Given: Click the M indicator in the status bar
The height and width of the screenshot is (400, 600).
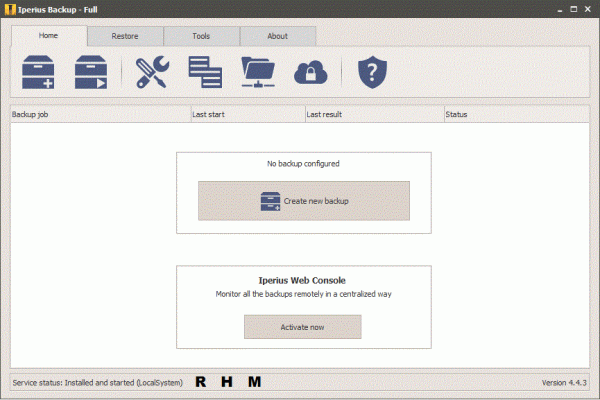Looking at the screenshot, I should [254, 382].
